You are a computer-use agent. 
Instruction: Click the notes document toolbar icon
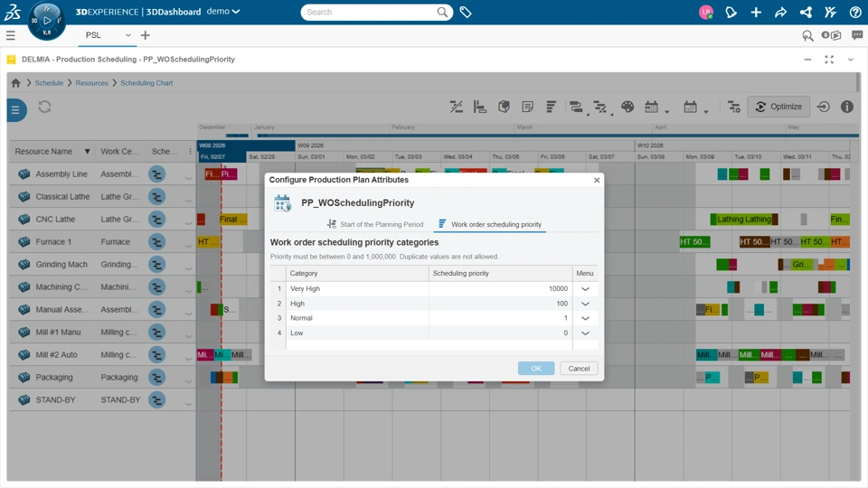pyautogui.click(x=527, y=107)
